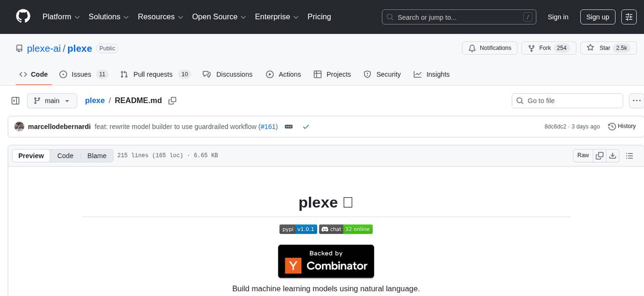The height and width of the screenshot is (296, 644).
Task: Download the README file via download icon
Action: [x=613, y=155]
